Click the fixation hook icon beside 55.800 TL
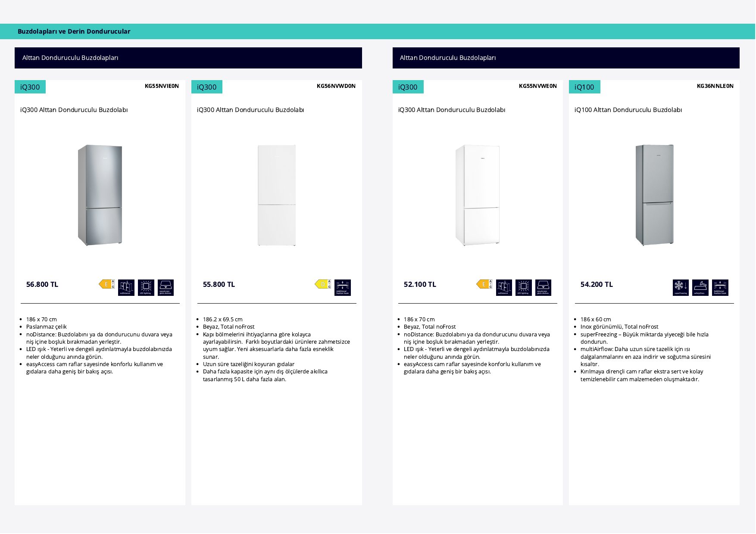 pyautogui.click(x=343, y=288)
